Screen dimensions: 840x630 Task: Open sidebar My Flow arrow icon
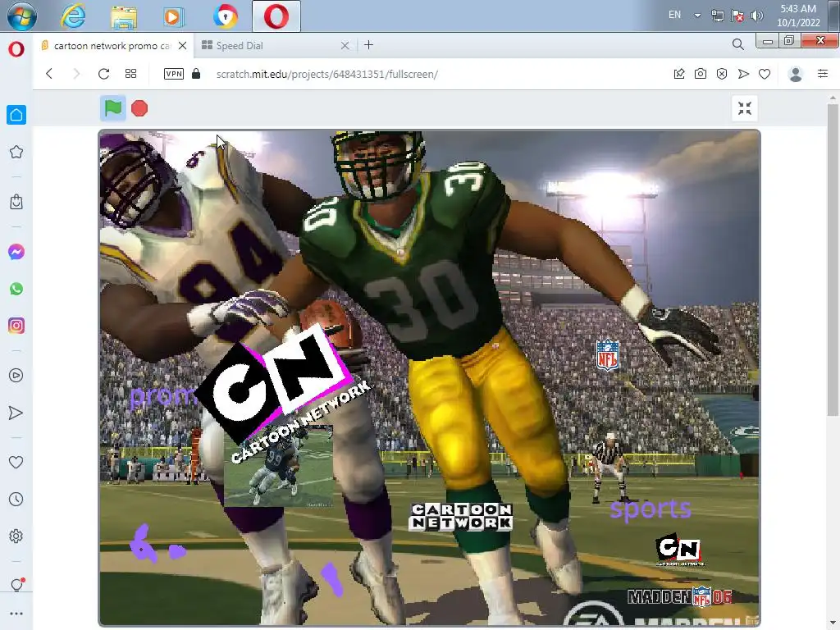(x=16, y=413)
